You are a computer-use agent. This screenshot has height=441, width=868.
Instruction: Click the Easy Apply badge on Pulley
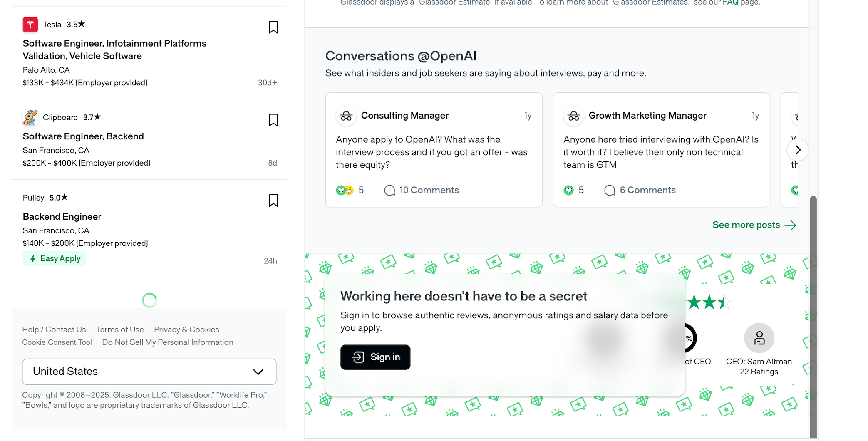click(55, 259)
